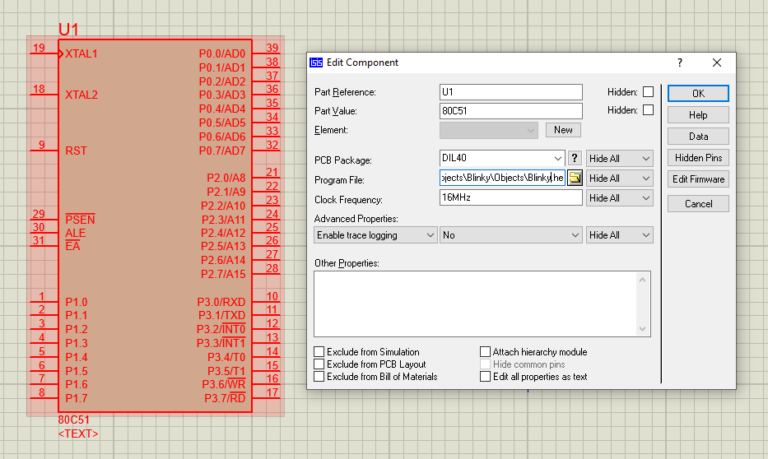Click P0.0/AD0 pin label
Screen dimensions: 768x459
pos(222,53)
